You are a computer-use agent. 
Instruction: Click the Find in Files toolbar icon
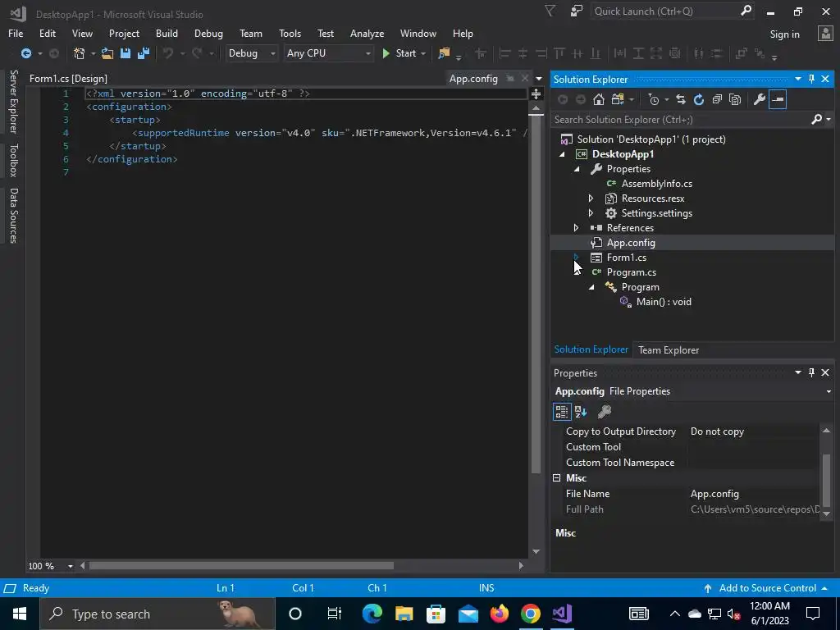click(444, 53)
